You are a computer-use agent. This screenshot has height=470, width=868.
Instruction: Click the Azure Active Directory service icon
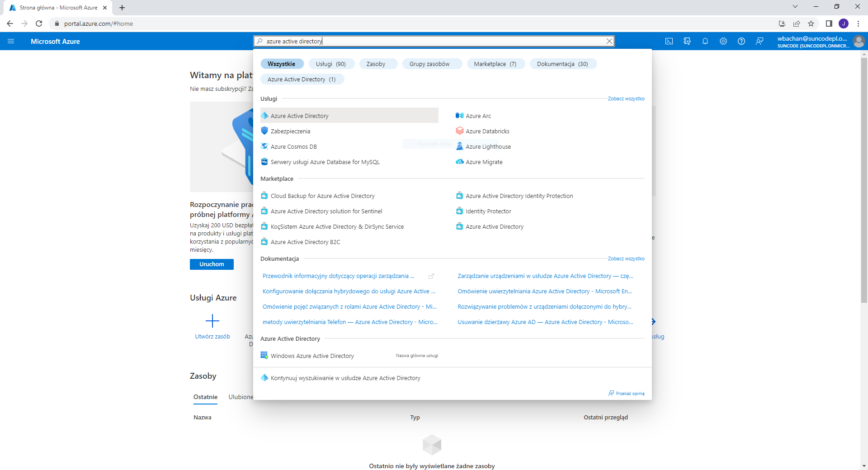point(264,116)
